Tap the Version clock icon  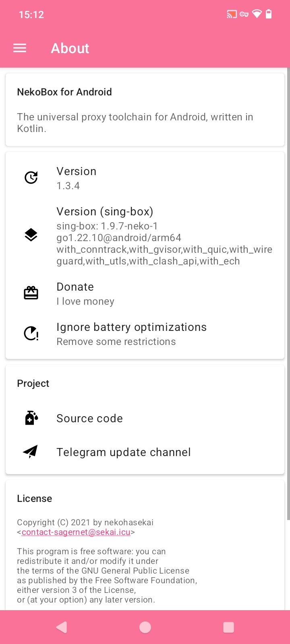point(31,178)
